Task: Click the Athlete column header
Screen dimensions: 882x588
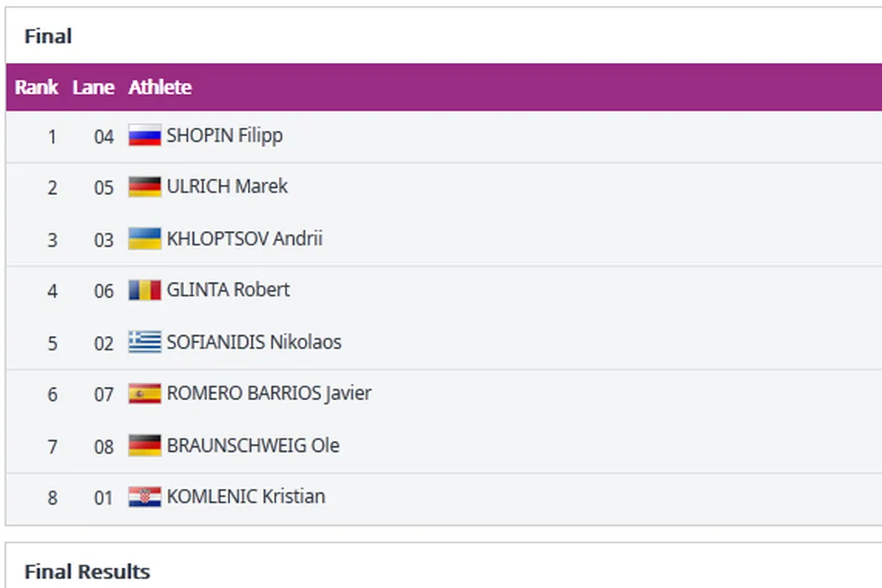Action: coord(160,87)
